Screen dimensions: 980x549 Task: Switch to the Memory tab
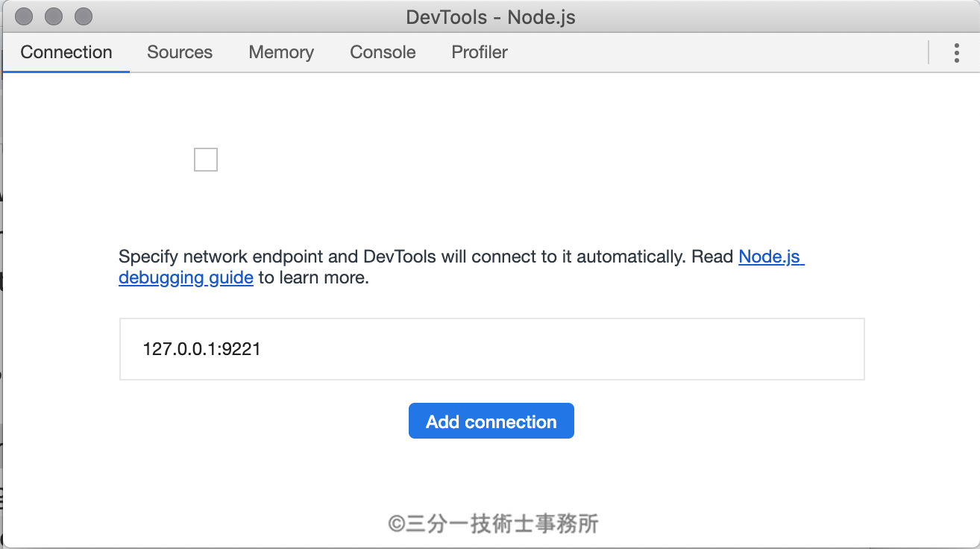pyautogui.click(x=281, y=52)
